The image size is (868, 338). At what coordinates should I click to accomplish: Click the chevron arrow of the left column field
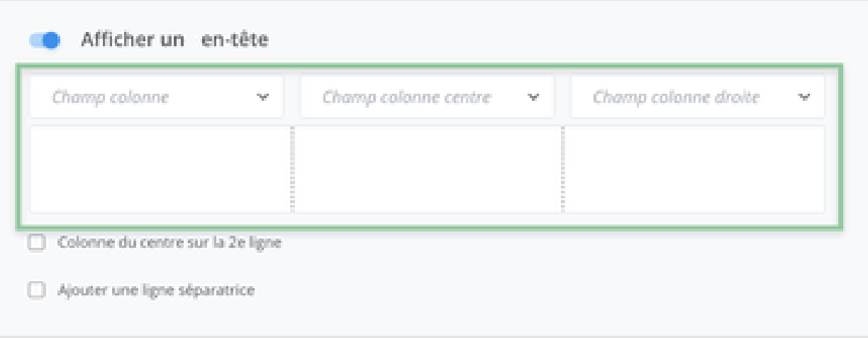pos(263,97)
